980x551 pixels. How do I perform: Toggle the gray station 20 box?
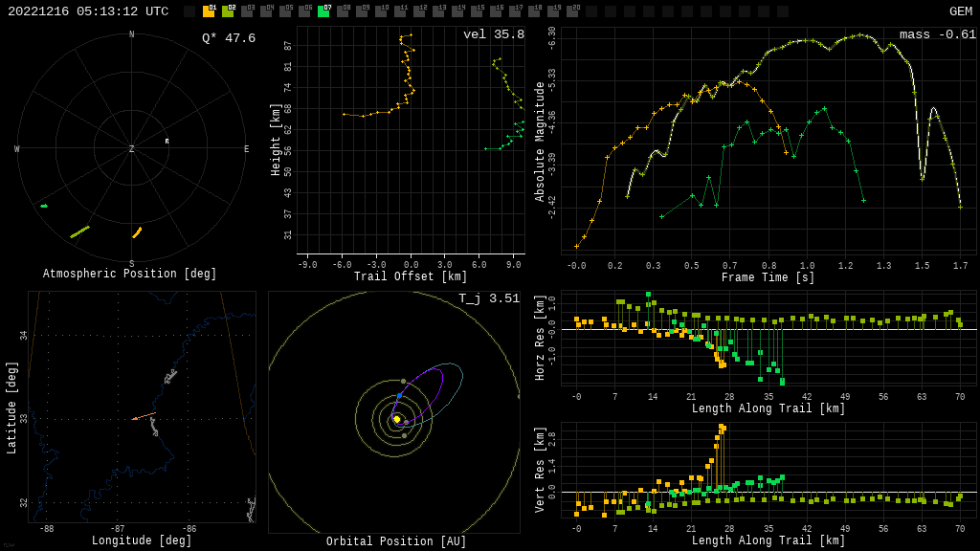(x=572, y=11)
